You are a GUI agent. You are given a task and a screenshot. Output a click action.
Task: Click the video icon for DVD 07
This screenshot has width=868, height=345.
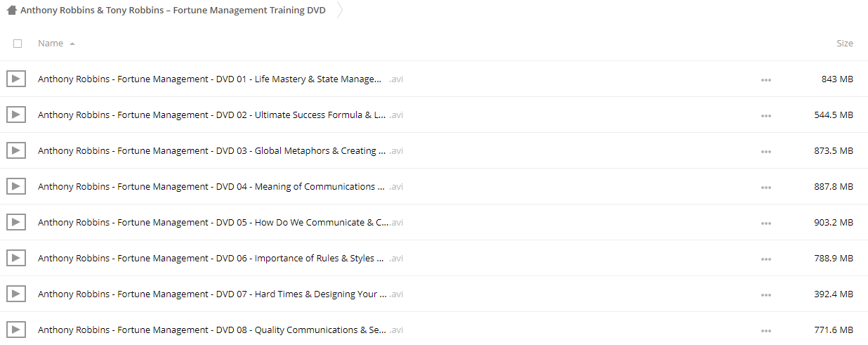(x=16, y=294)
